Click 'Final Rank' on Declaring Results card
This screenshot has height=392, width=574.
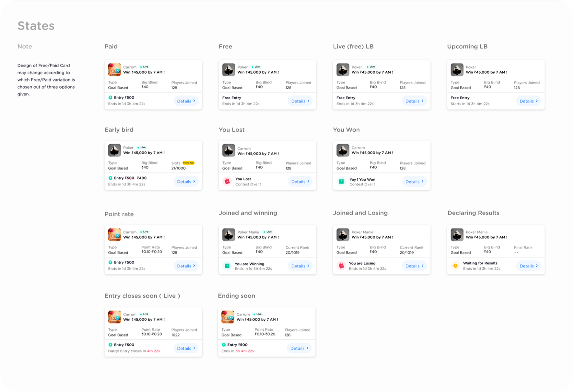coord(523,247)
